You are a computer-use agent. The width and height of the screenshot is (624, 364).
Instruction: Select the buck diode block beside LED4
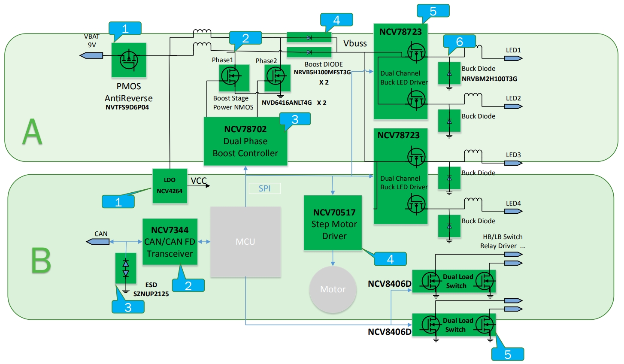[x=449, y=226]
